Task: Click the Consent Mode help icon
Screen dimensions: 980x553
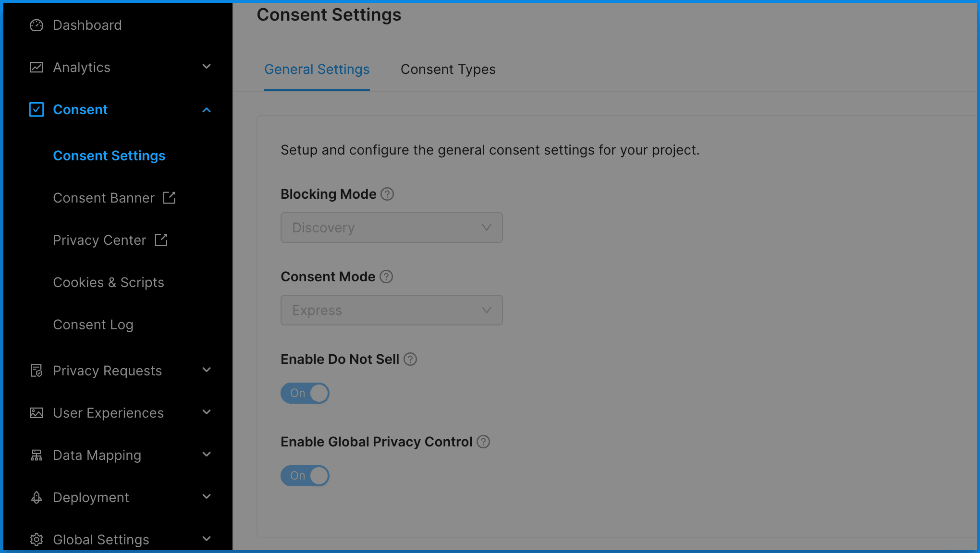Action: point(386,276)
